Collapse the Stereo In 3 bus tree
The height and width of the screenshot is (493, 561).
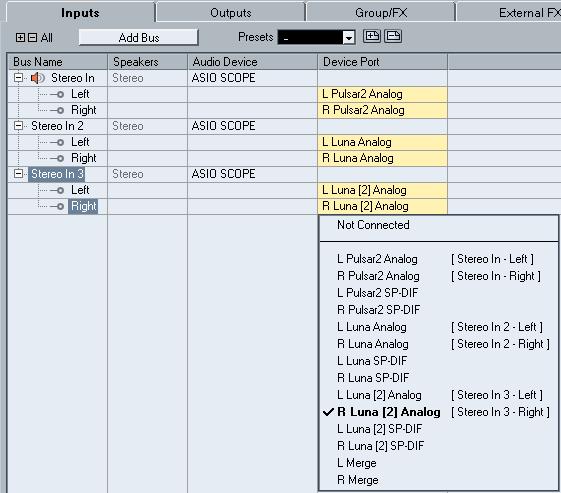click(x=18, y=174)
